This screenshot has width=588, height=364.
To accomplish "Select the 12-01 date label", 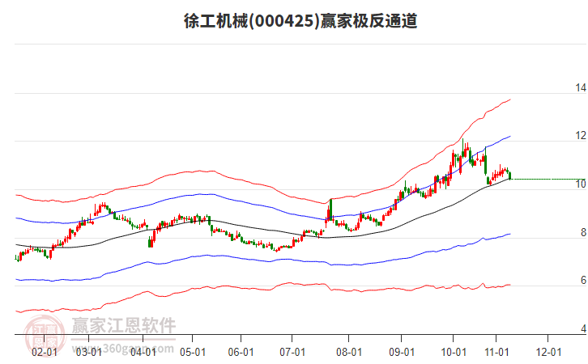I will [548, 352].
